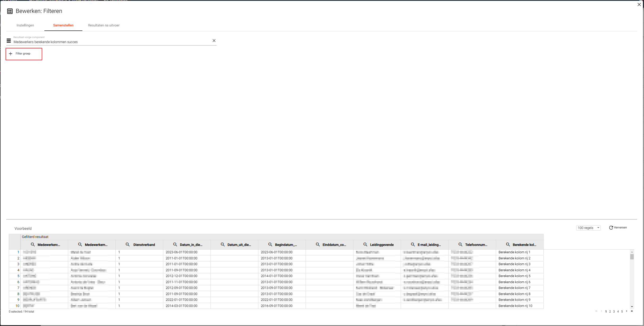
Task: Go to page 3 of results
Action: point(614,311)
